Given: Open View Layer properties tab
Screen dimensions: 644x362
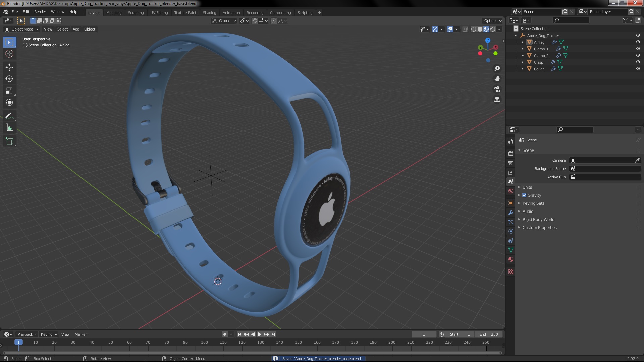Looking at the screenshot, I should coord(511,172).
